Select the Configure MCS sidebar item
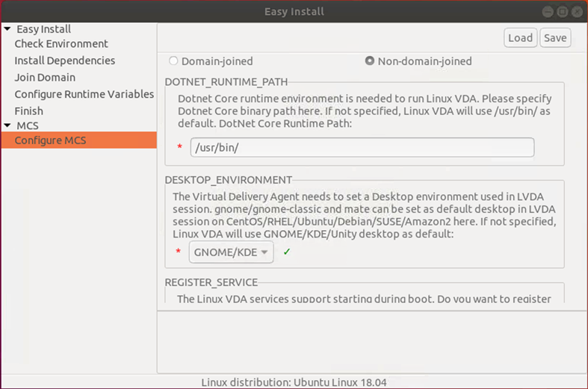The image size is (588, 389). 50,140
